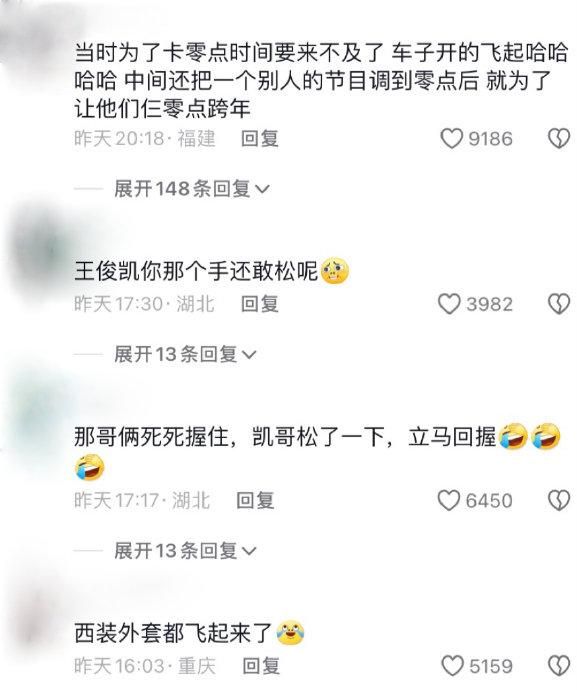The height and width of the screenshot is (690, 577).
Task: Reply to the 16:03 重庆 comment
Action: (261, 666)
